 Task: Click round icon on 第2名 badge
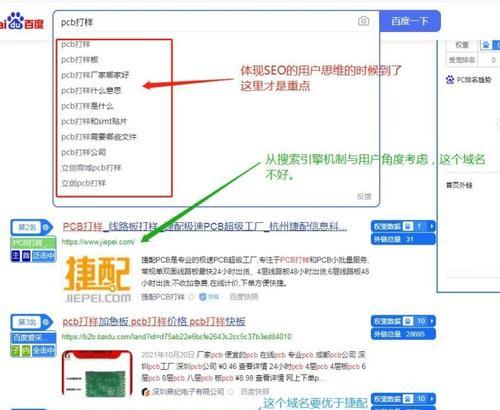pyautogui.click(x=46, y=228)
